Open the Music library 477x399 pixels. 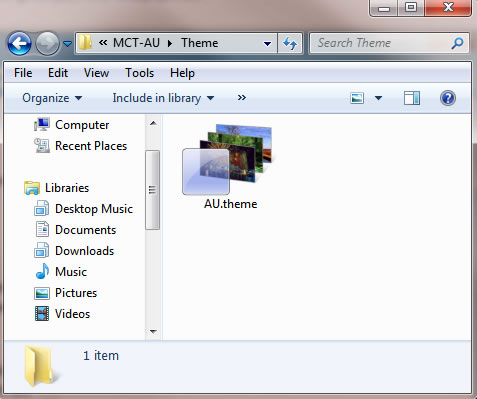pyautogui.click(x=71, y=272)
